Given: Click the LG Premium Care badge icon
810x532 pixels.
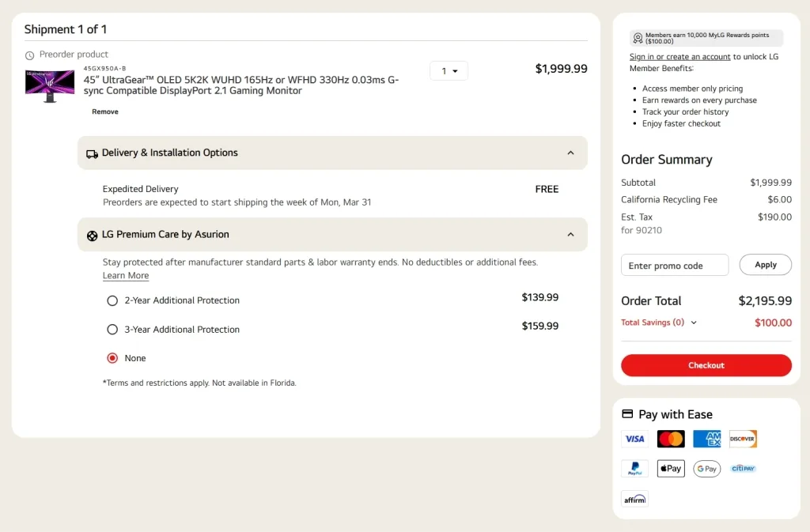Looking at the screenshot, I should (x=93, y=235).
